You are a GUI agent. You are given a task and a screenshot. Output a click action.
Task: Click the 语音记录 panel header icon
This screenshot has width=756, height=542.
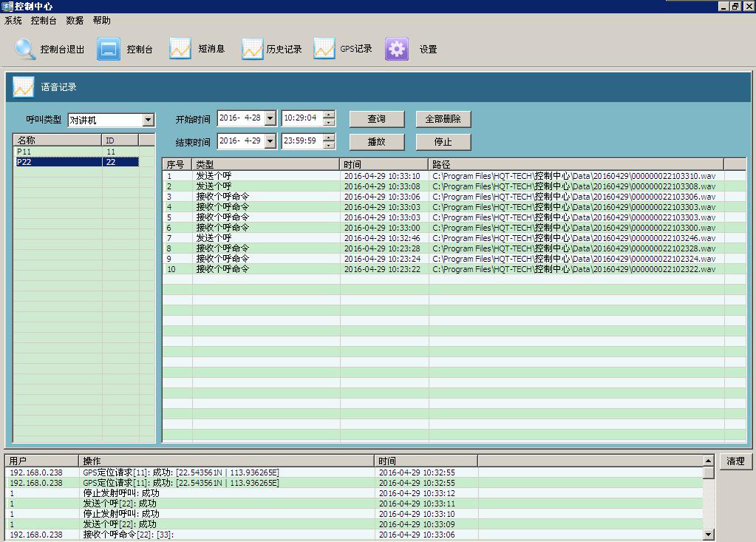(24, 87)
